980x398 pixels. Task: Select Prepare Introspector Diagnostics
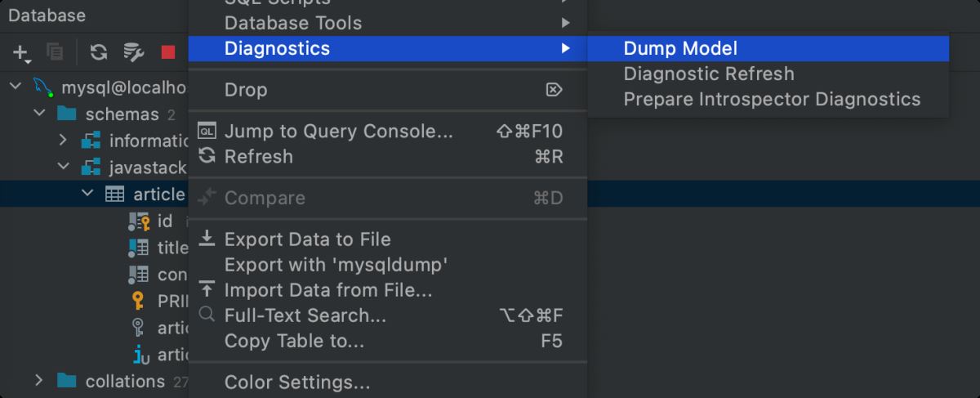coord(772,100)
